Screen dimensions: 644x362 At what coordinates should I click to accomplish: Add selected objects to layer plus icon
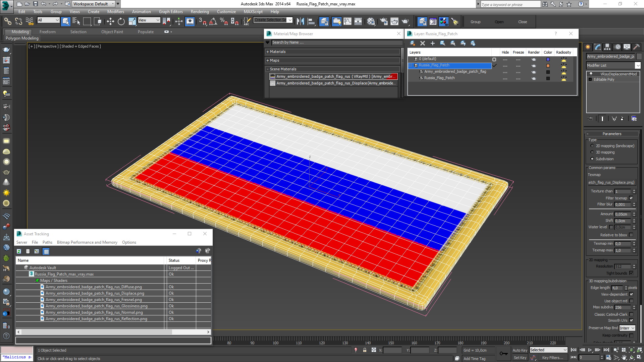pyautogui.click(x=433, y=43)
